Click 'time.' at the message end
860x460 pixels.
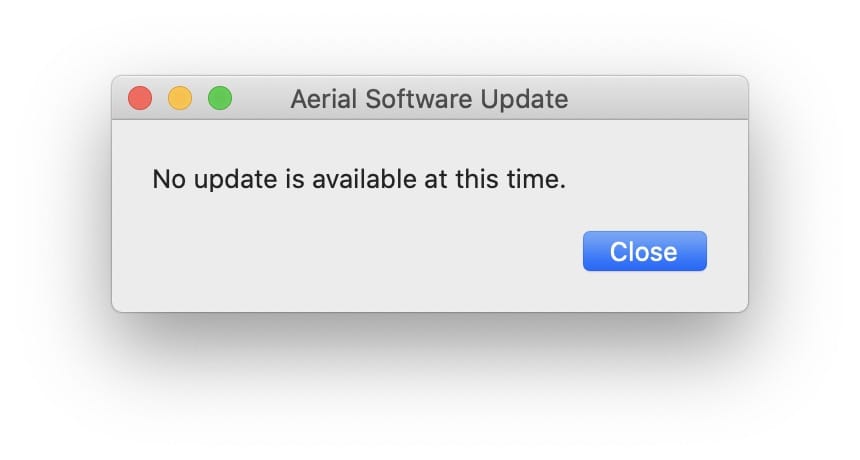tap(536, 179)
